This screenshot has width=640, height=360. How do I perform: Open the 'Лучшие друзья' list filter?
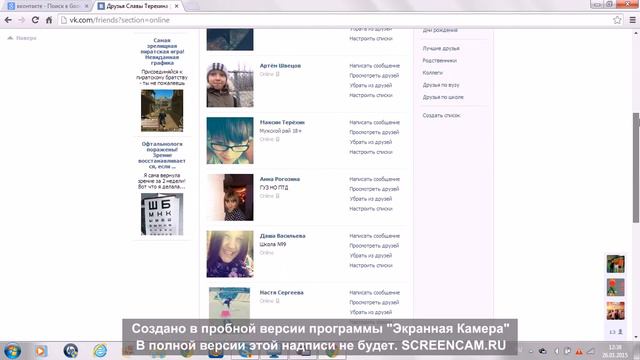tap(441, 48)
